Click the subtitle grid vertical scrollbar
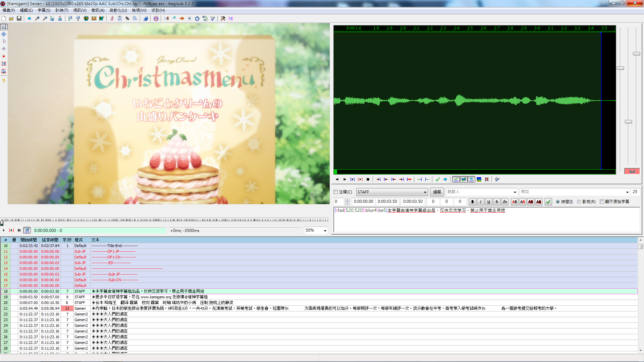Image resolution: width=644 pixels, height=362 pixels. pyautogui.click(x=641, y=295)
